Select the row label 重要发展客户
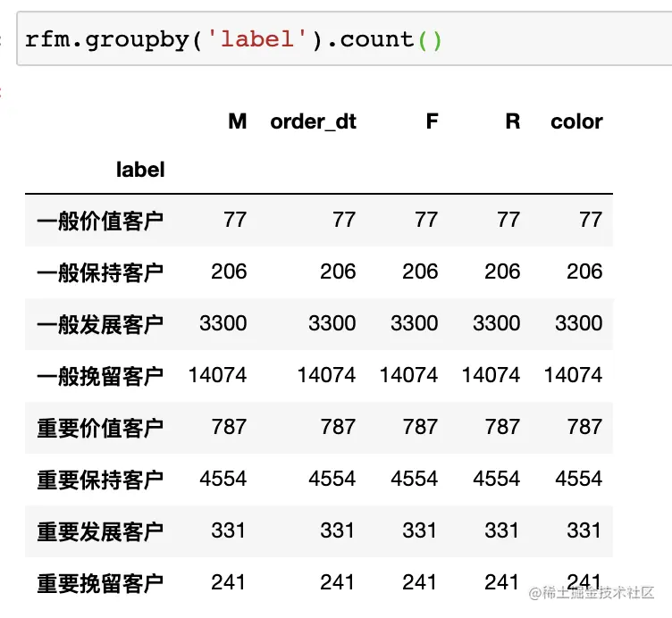672x618 pixels. [100, 531]
